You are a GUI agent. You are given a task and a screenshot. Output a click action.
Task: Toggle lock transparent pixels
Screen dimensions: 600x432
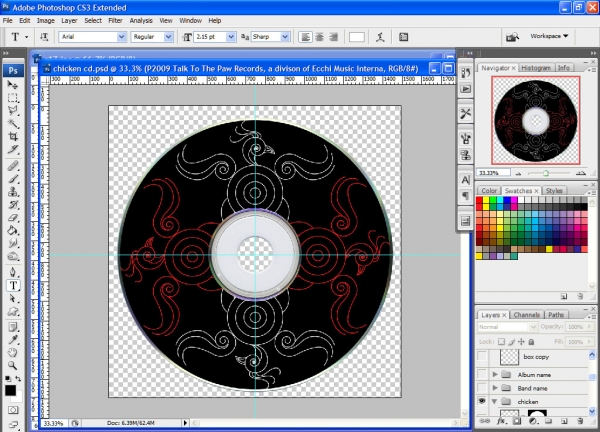pyautogui.click(x=502, y=342)
